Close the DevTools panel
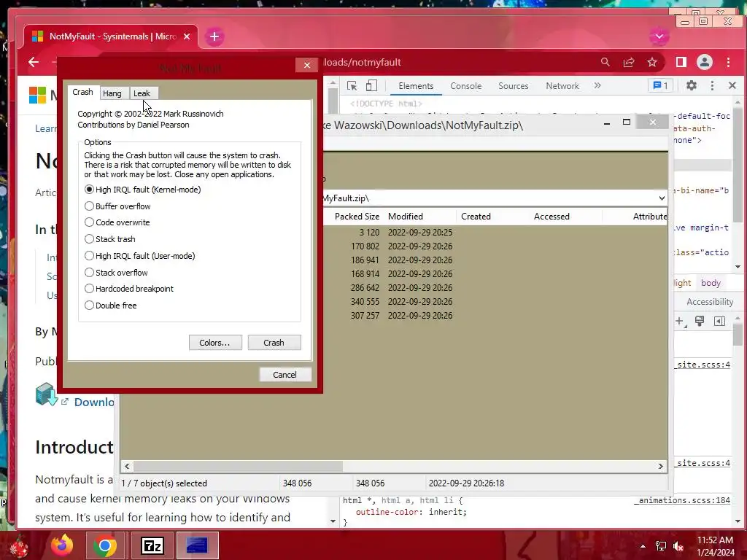Viewport: 747px width, 560px height. pyautogui.click(x=732, y=86)
